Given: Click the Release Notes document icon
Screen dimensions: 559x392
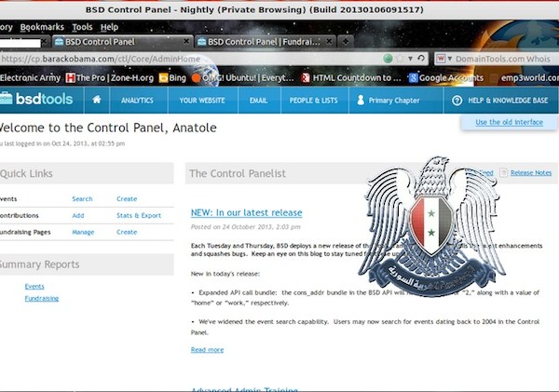Looking at the screenshot, I should (504, 172).
